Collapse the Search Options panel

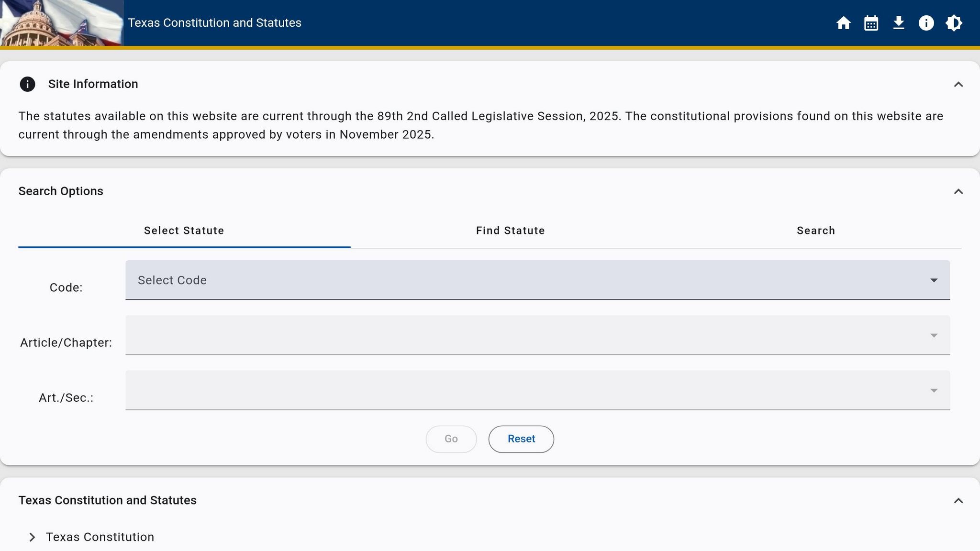[958, 191]
